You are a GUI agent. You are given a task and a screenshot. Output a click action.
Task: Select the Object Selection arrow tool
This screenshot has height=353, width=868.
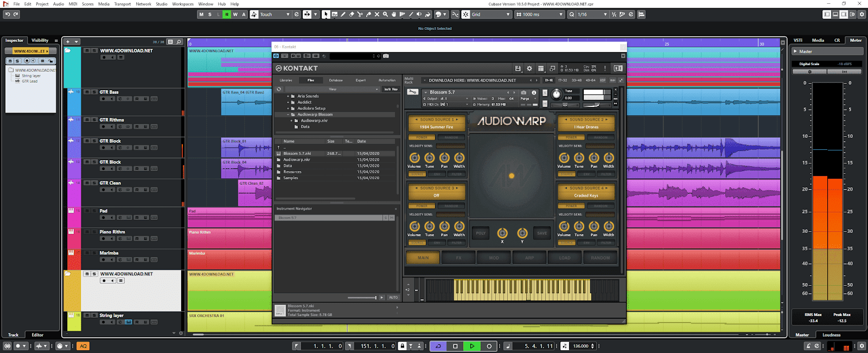pyautogui.click(x=325, y=15)
